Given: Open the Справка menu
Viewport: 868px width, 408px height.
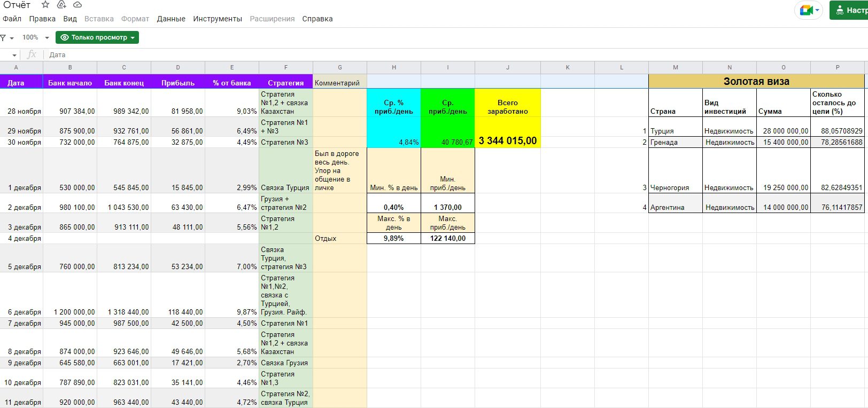Looking at the screenshot, I should 317,19.
